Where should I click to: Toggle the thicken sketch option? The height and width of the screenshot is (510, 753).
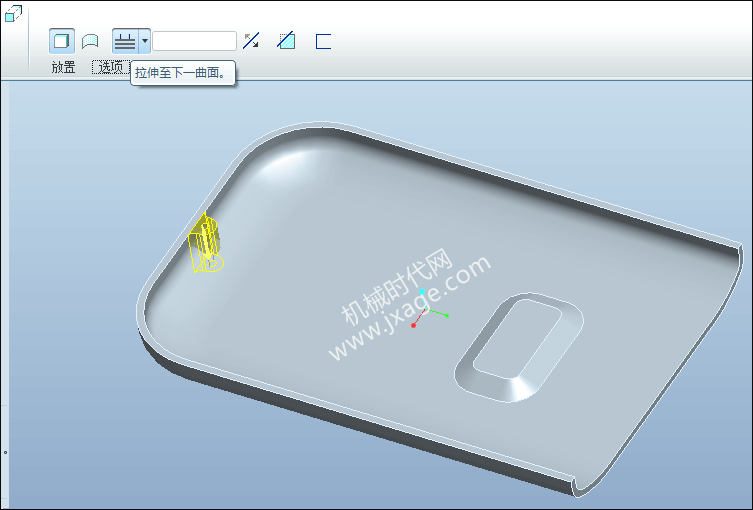[x=323, y=41]
